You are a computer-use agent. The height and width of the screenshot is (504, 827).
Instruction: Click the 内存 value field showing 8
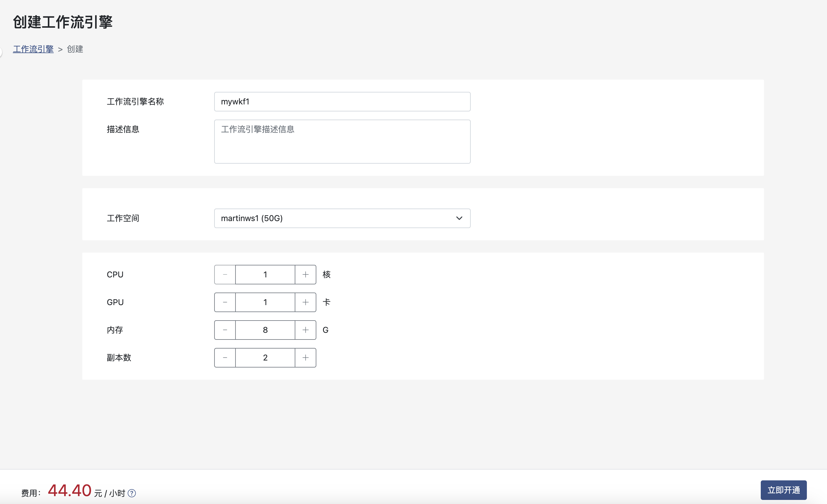pos(265,330)
